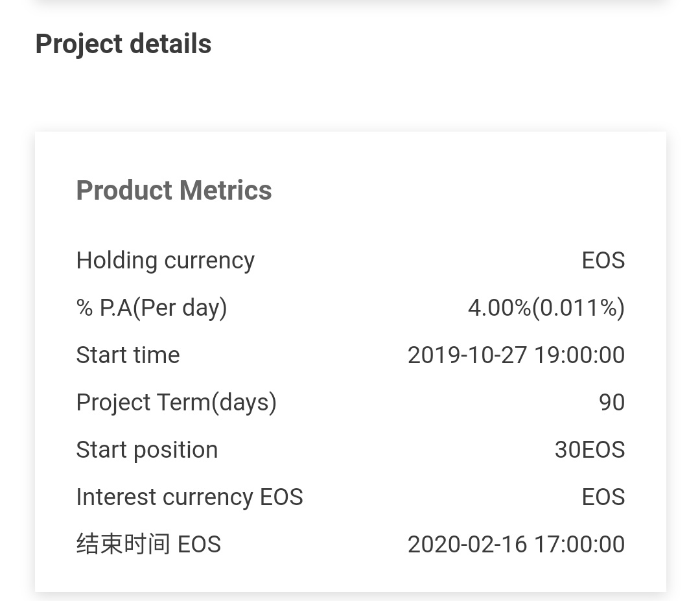Tap the 30EOS start position value

point(590,449)
